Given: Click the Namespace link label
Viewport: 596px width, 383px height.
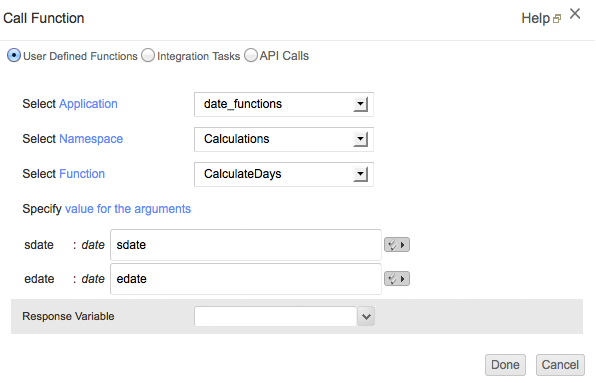Looking at the screenshot, I should coord(91,139).
